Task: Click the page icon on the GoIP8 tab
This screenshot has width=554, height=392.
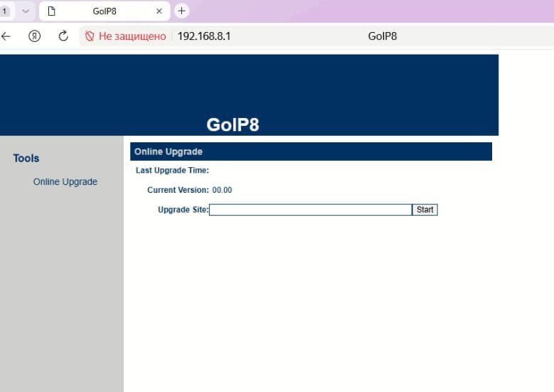Action: coord(51,11)
